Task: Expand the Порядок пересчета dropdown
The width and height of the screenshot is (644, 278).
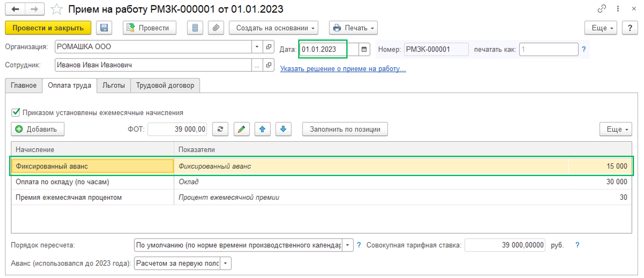Action: (348, 245)
